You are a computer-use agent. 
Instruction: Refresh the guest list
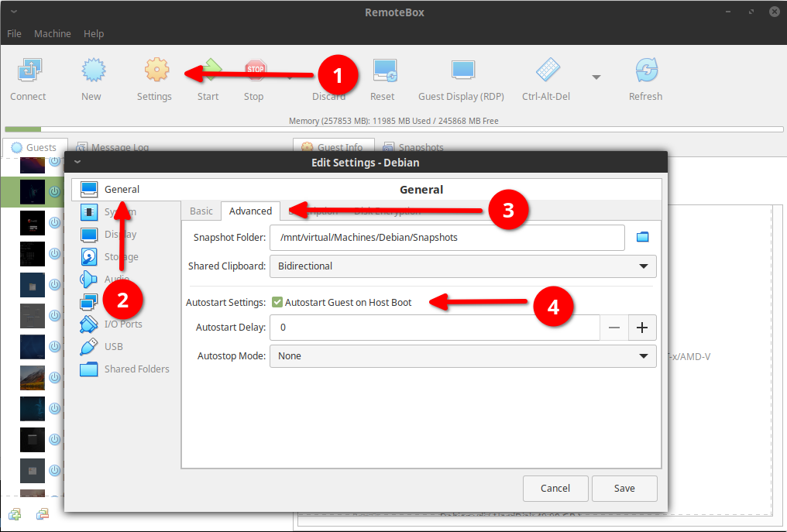click(645, 70)
